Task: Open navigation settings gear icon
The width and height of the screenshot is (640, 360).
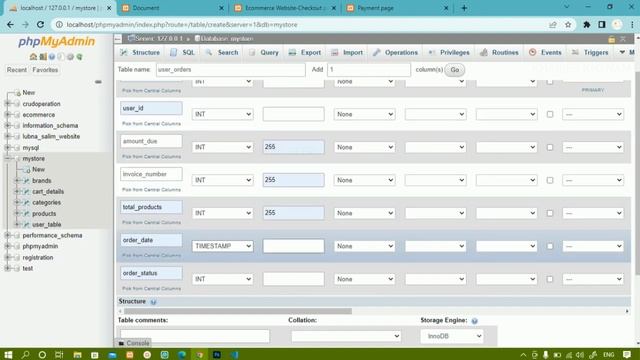Action: [x=70, y=57]
